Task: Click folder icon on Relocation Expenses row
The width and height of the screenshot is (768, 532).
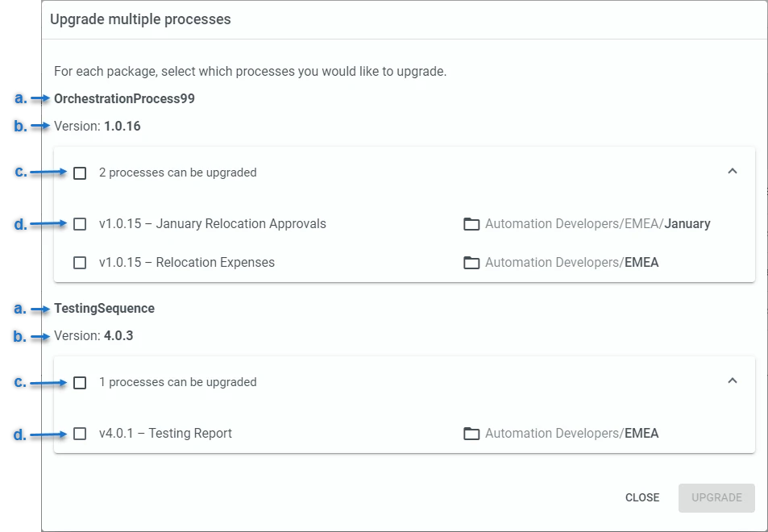Action: [471, 263]
